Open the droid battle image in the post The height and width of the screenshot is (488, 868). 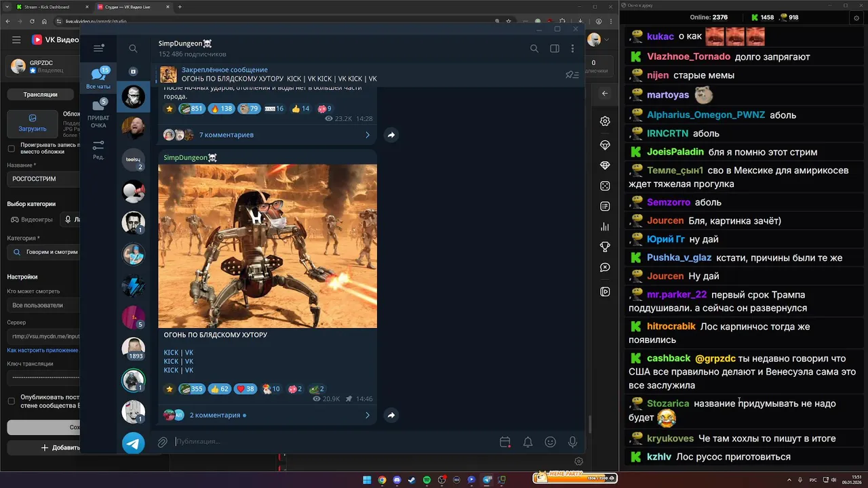pyautogui.click(x=267, y=246)
